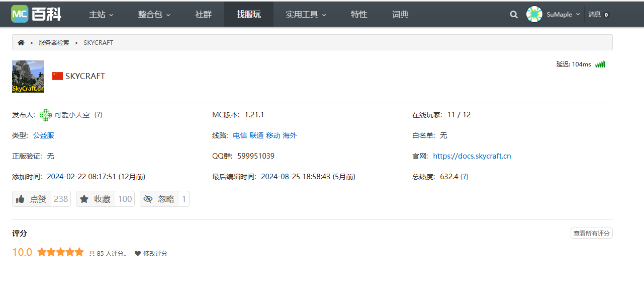644x295 pixels.
Task: Open publisher 可爱小天空 profile link
Action: coord(72,115)
